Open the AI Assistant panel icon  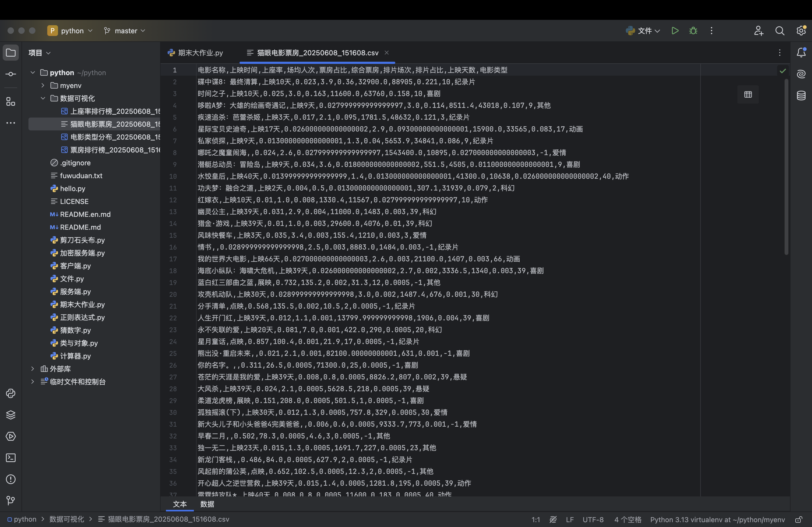pyautogui.click(x=801, y=74)
